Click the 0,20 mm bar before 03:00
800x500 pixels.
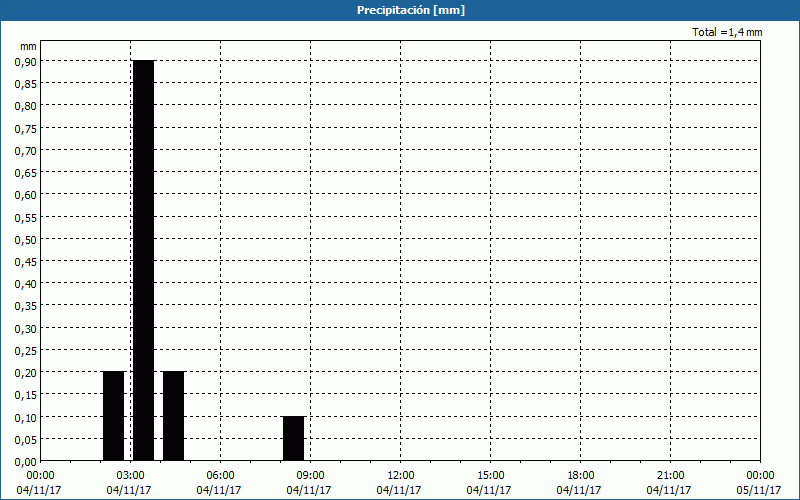point(113,416)
